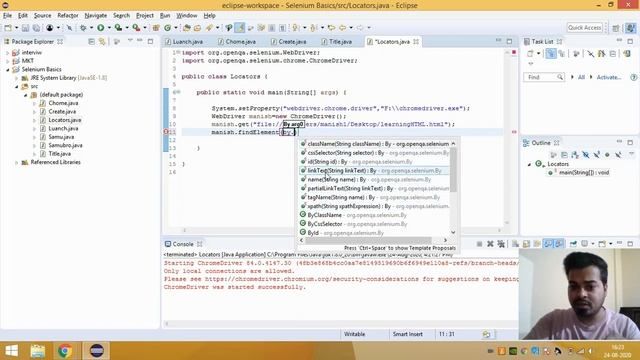Expand Referenced Libraries node
This screenshot has height=360, width=640.
point(16,162)
